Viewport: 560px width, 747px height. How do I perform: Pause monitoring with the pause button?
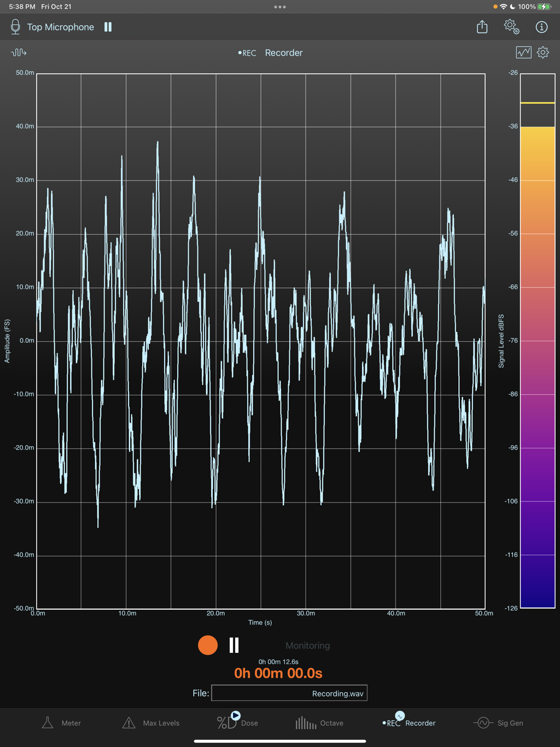click(234, 645)
